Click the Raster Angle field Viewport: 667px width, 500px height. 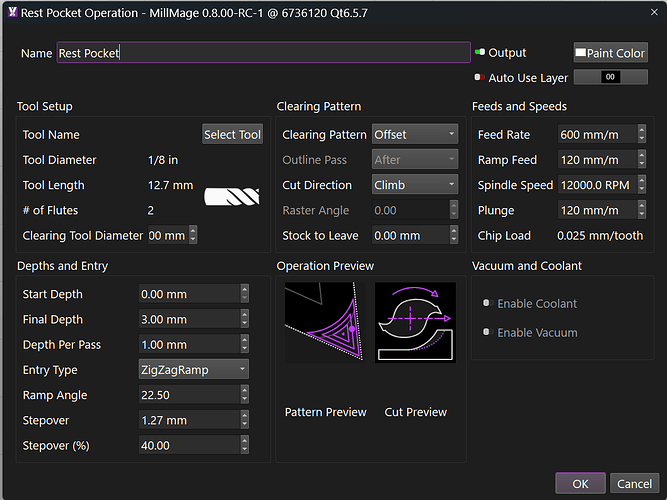pos(410,210)
